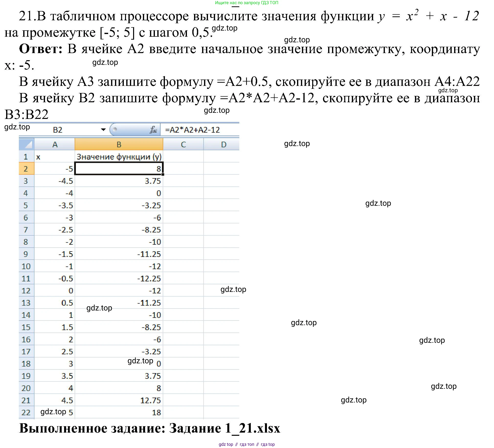Click cell B16 in row 16 with -6
The width and height of the screenshot is (494, 448).
119,339
